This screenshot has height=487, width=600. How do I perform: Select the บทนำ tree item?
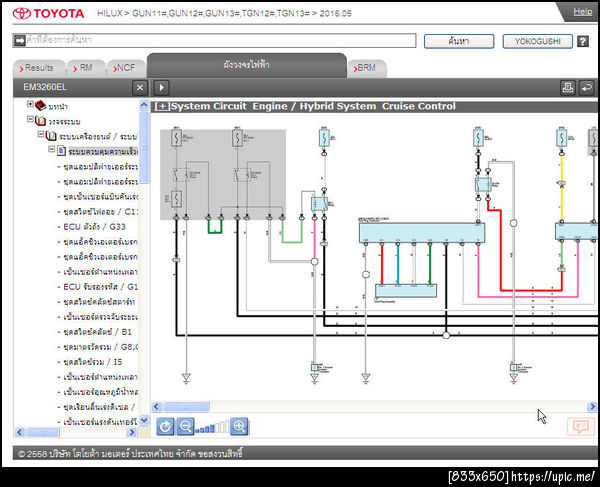tap(58, 106)
